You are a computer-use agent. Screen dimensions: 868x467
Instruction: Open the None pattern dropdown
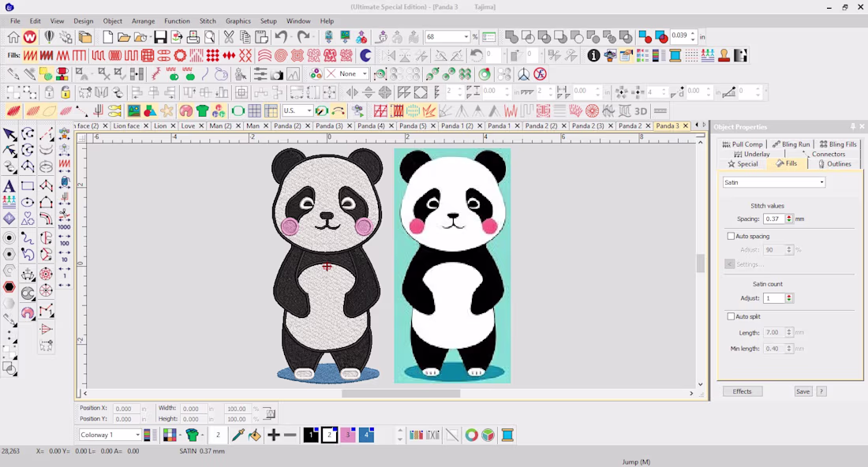(x=365, y=74)
